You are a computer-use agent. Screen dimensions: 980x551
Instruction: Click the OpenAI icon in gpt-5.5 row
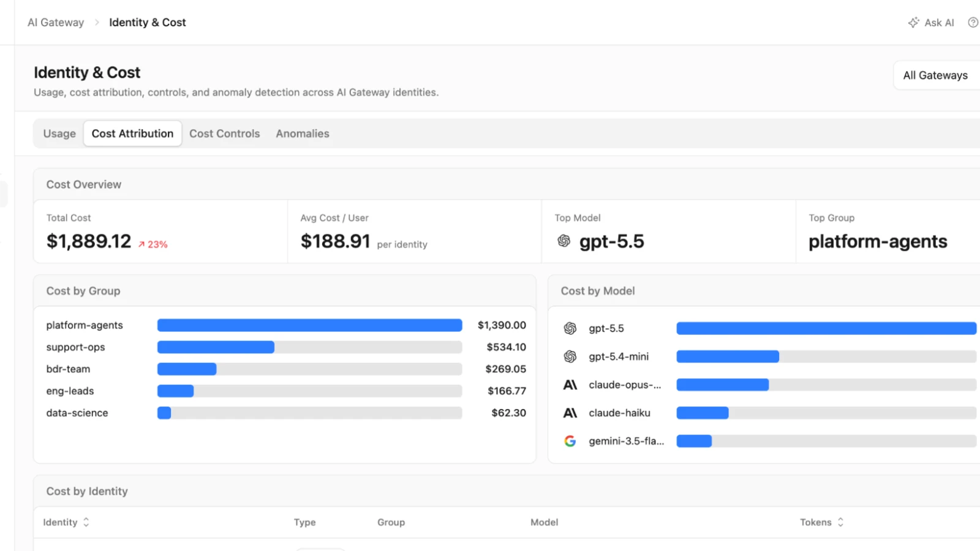[x=570, y=329]
